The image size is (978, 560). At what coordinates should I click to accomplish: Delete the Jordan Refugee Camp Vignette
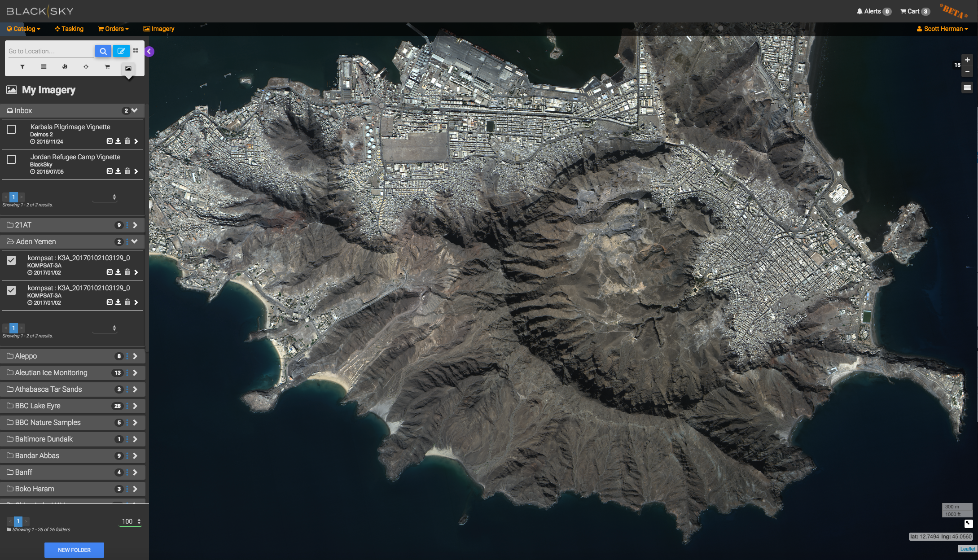127,171
